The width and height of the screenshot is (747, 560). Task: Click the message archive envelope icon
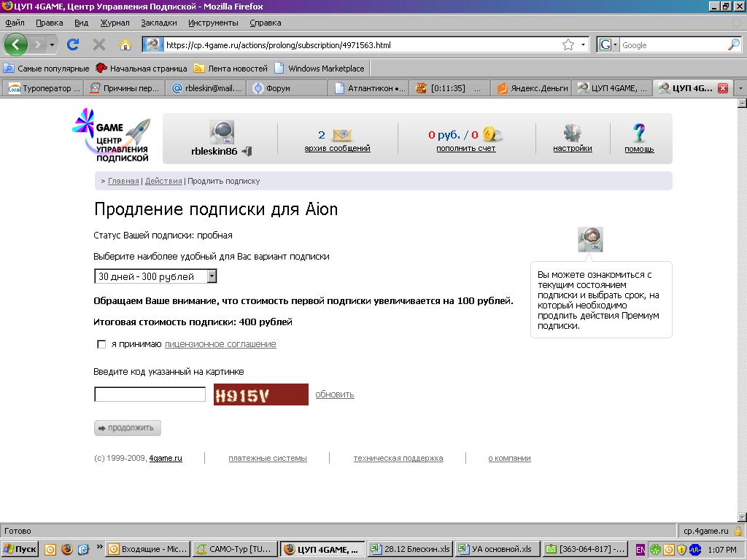click(x=342, y=135)
